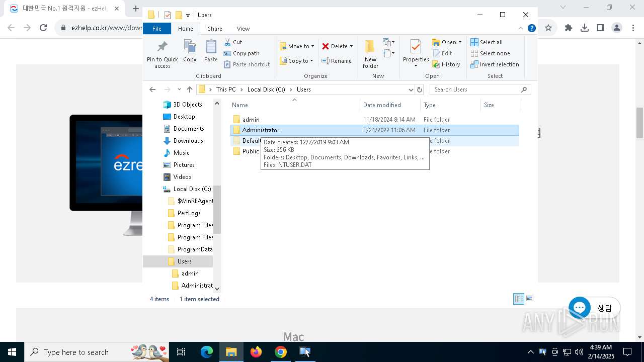Select the Public folder
This screenshot has height=362, width=644.
tap(250, 151)
